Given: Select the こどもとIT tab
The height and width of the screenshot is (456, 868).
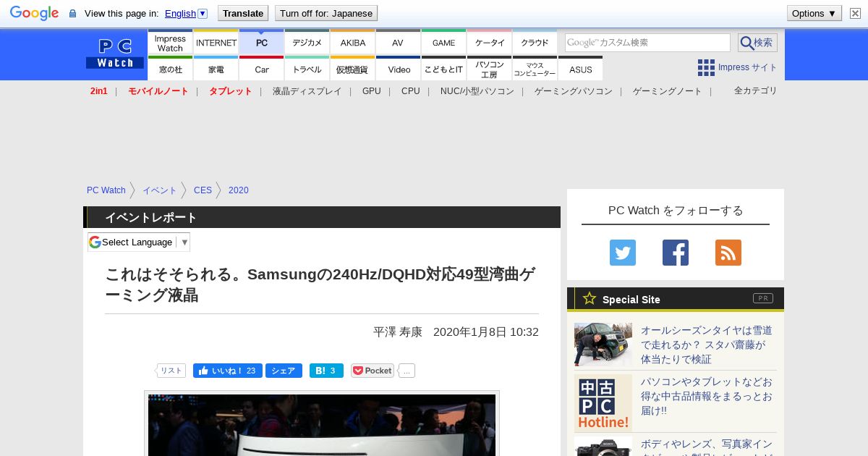Looking at the screenshot, I should (444, 69).
